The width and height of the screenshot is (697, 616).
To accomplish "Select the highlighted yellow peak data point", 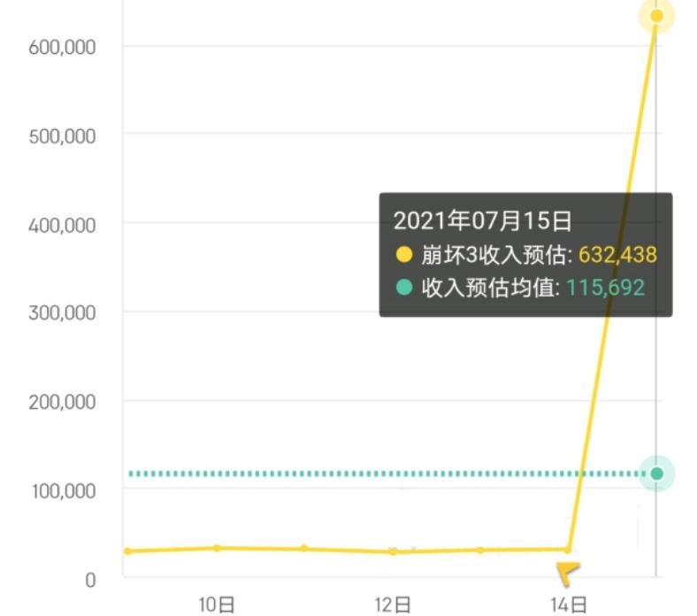I will point(656,16).
